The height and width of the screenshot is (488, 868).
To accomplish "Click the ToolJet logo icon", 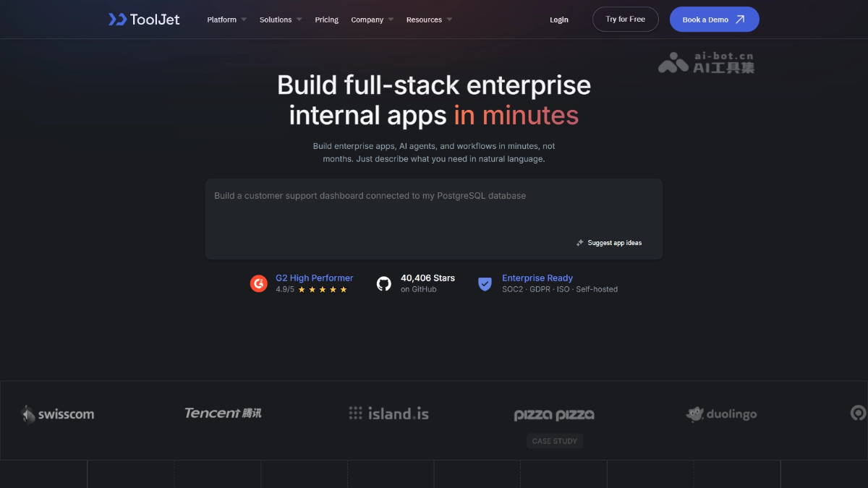I will pos(117,20).
